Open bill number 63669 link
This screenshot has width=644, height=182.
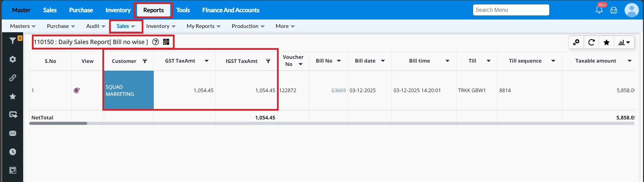pos(338,90)
